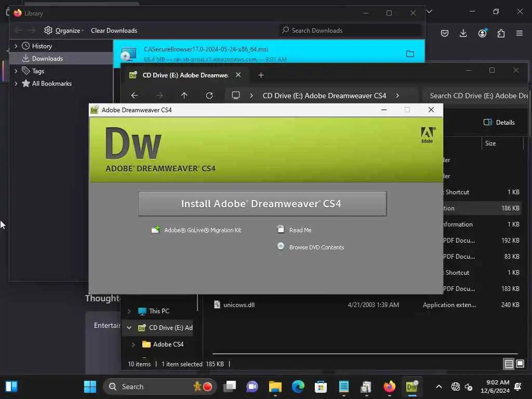The image size is (532, 399).
Task: Open the muted volume tray icon
Action: pos(469,387)
